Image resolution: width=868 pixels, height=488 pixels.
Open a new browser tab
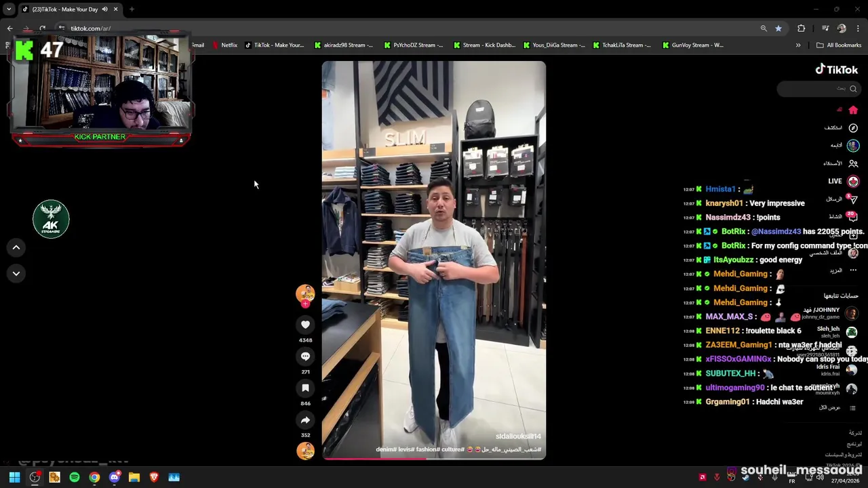click(x=132, y=9)
